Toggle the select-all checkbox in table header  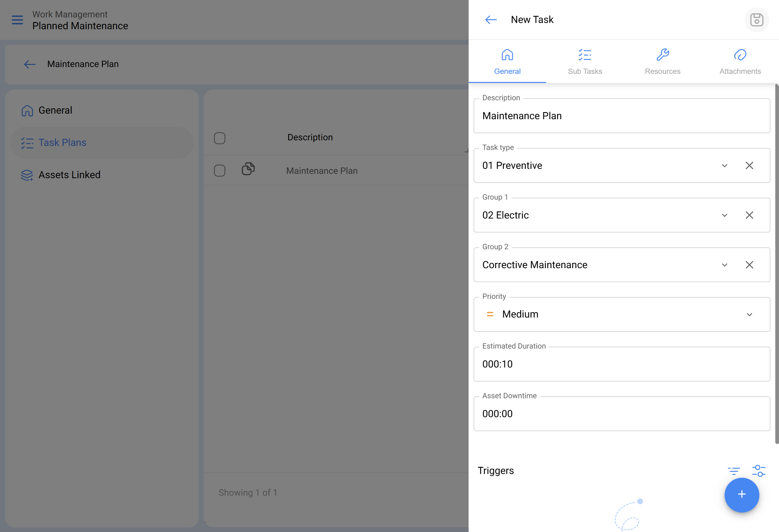point(220,138)
